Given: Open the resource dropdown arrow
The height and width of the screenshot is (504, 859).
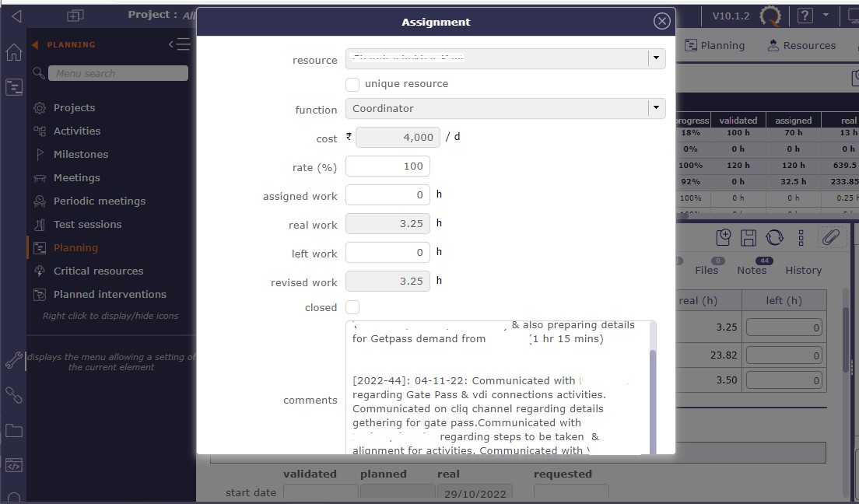Looking at the screenshot, I should [x=657, y=58].
